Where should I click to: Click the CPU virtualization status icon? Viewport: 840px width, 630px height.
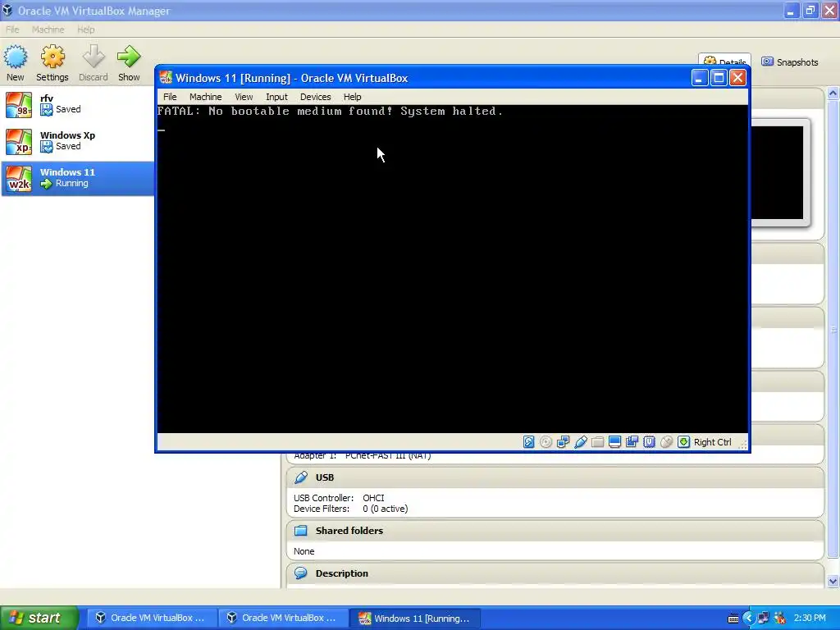pos(650,442)
